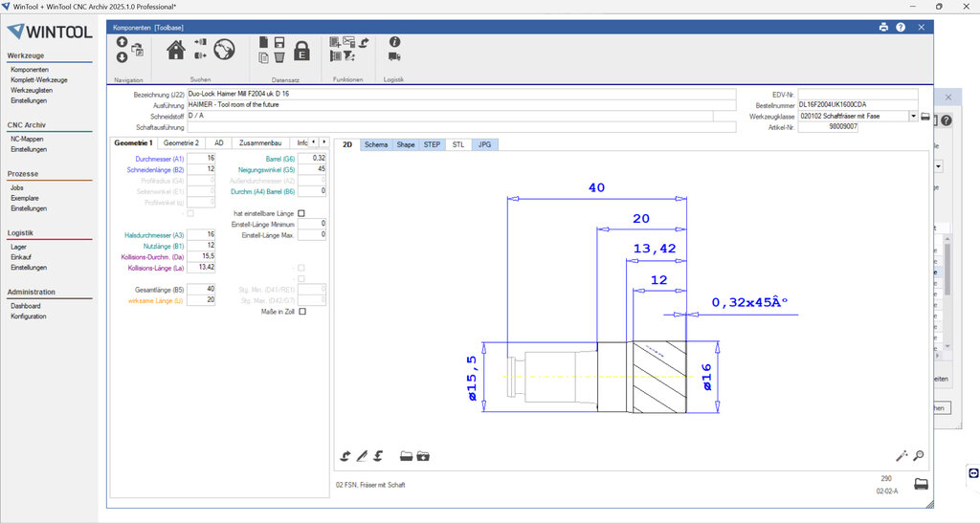Click the folder icon beside Werkzeugklasse dropdown
Image resolution: width=980 pixels, height=523 pixels.
click(x=925, y=117)
